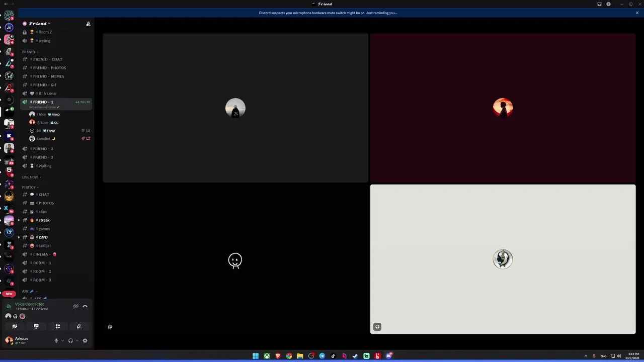Screen dimensions: 644x362
Task: Deafen audio with headphones icon
Action: coord(70,341)
